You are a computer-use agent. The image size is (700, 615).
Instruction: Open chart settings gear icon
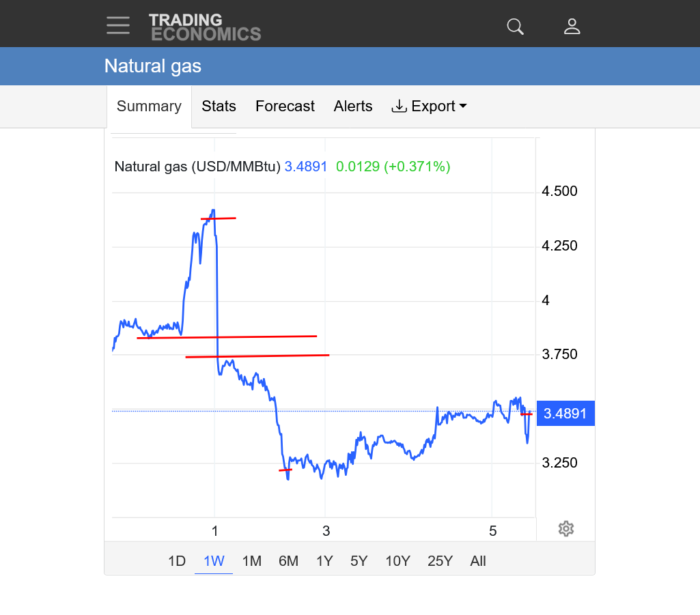565,529
